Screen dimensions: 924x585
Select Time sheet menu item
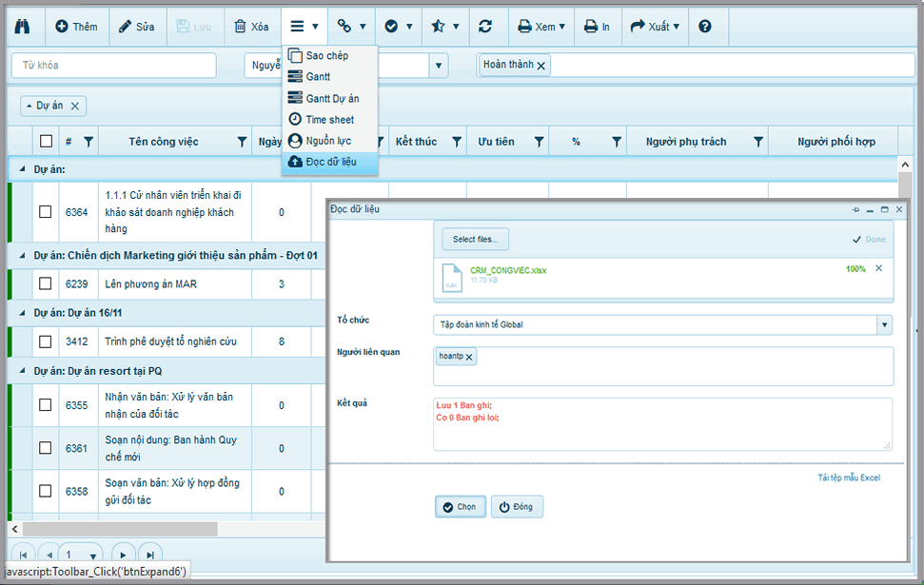pos(329,120)
